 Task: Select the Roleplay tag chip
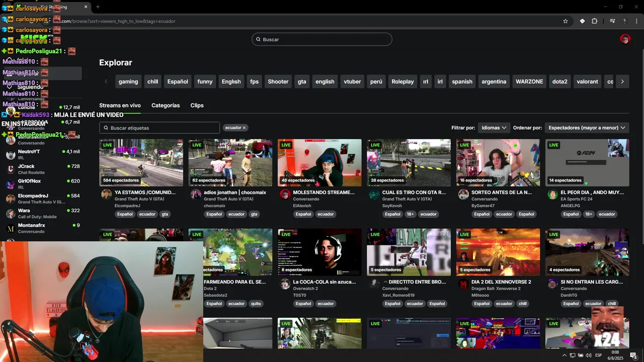(403, 81)
